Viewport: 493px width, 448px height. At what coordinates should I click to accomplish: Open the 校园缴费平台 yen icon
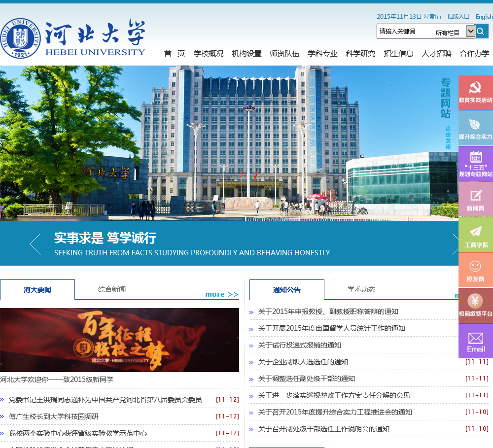pos(476,306)
